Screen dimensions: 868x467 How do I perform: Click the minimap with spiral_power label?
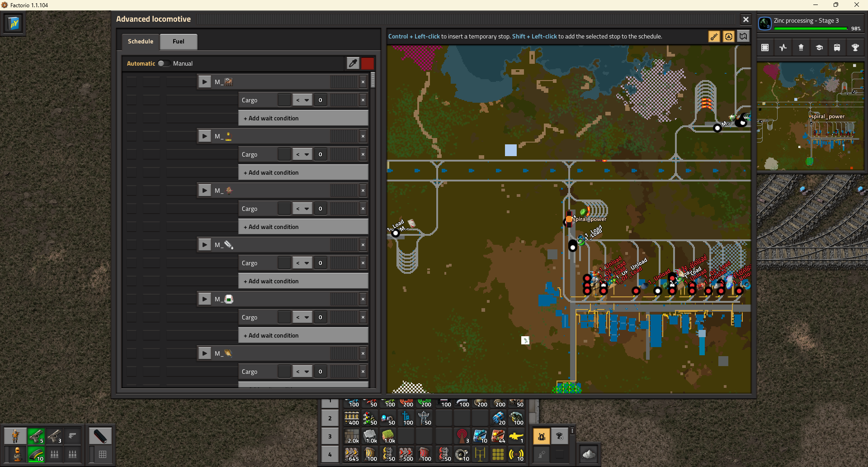coord(811,116)
